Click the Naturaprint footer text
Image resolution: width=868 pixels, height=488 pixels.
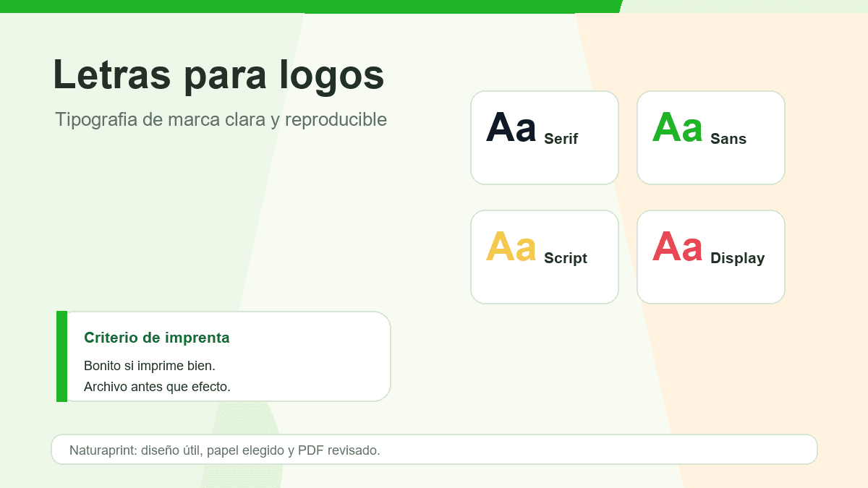point(224,450)
